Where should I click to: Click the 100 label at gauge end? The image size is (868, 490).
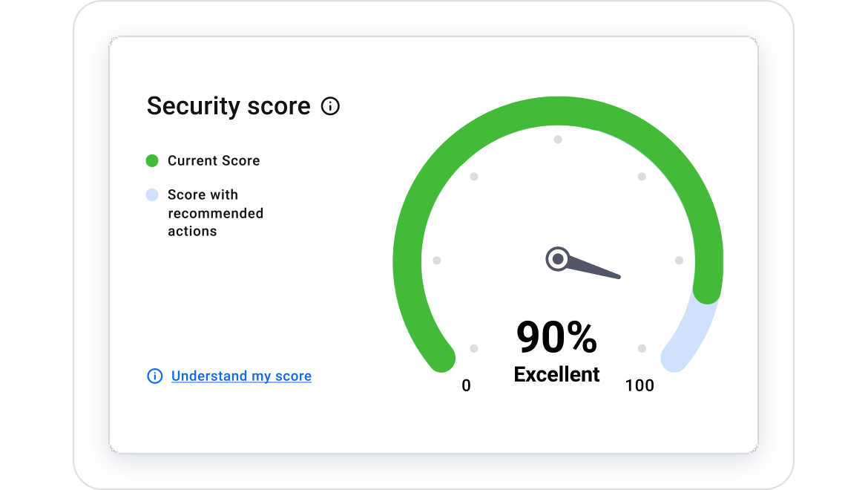pos(640,385)
